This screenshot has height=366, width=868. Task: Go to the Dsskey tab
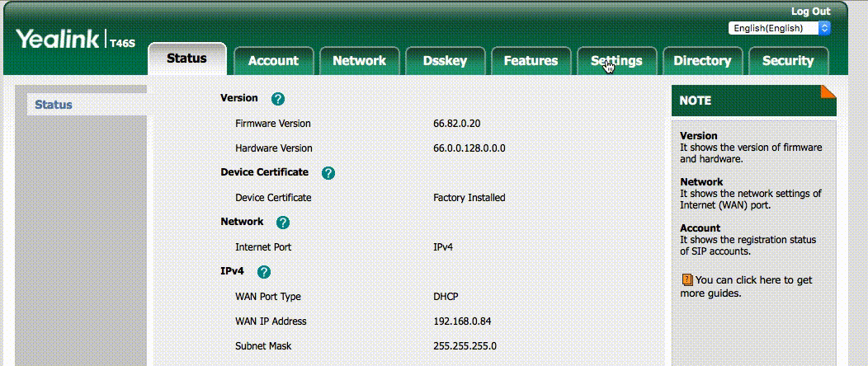(x=445, y=61)
